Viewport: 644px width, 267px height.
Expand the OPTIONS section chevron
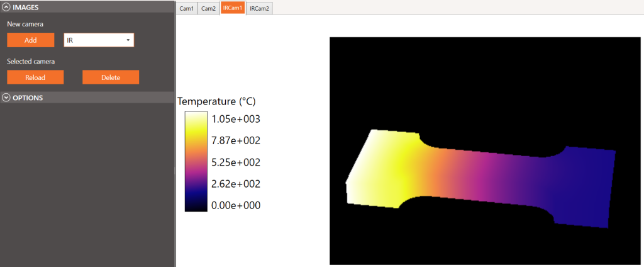pos(6,98)
